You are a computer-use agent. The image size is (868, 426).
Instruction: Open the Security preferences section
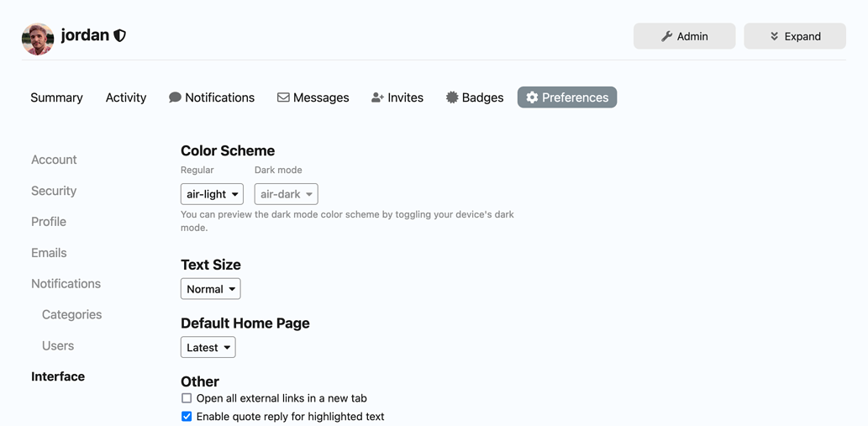54,191
